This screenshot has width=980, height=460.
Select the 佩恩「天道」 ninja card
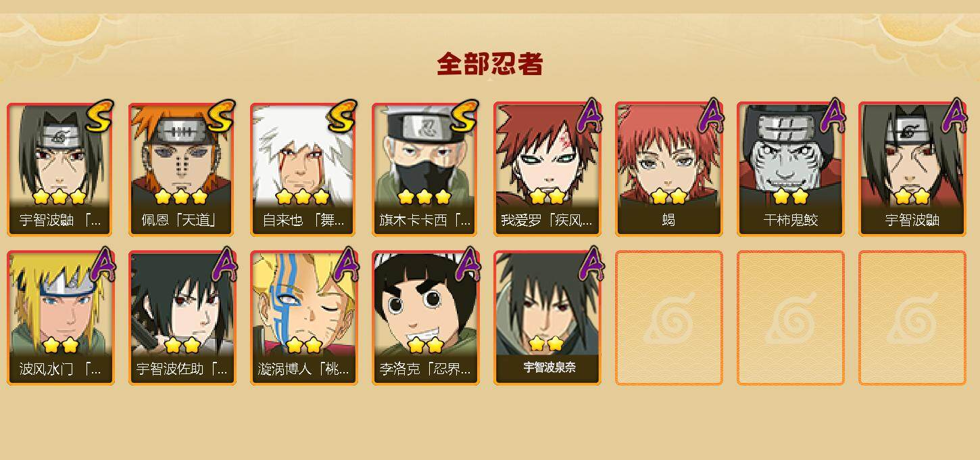[182, 169]
